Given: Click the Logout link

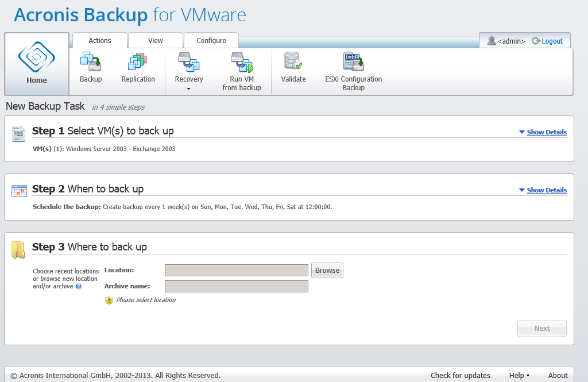Looking at the screenshot, I should [x=551, y=41].
